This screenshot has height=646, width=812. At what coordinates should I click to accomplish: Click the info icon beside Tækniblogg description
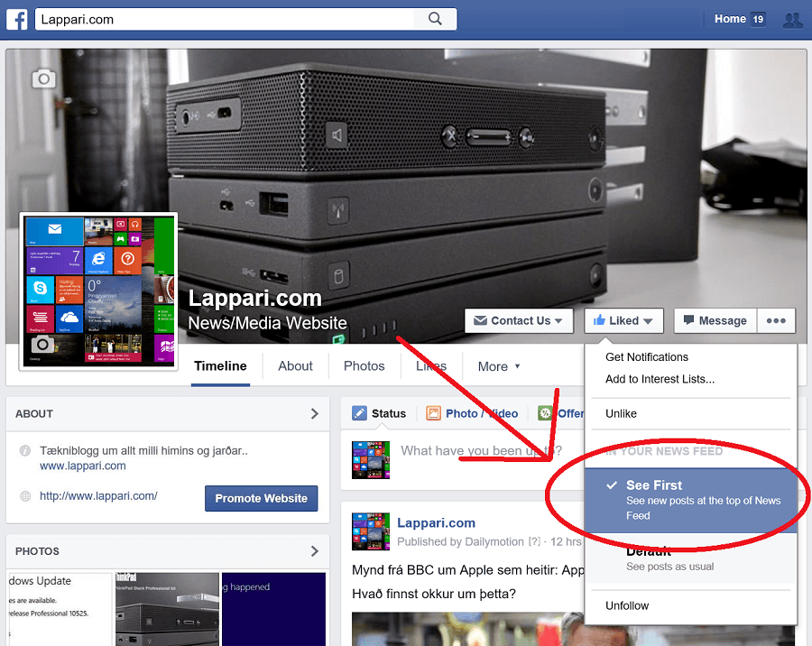(x=25, y=451)
